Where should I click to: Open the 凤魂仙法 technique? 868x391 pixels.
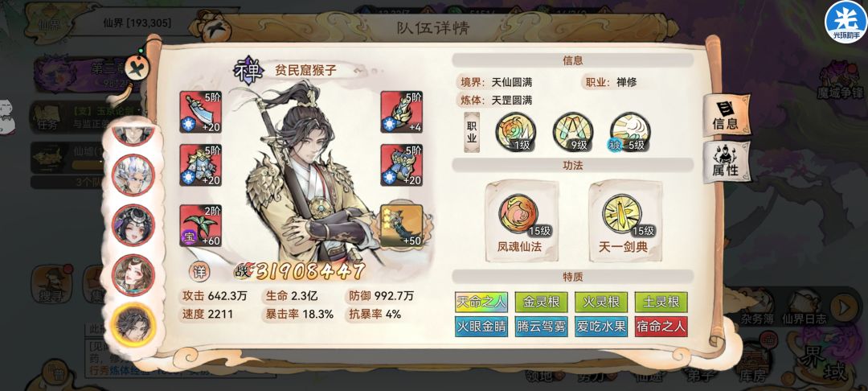(522, 221)
